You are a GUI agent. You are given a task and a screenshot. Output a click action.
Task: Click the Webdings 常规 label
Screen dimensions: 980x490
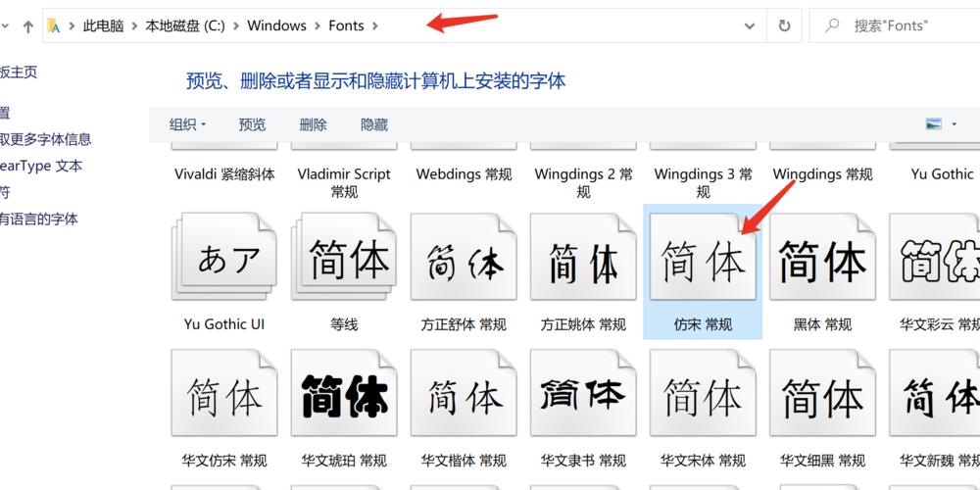pyautogui.click(x=464, y=174)
